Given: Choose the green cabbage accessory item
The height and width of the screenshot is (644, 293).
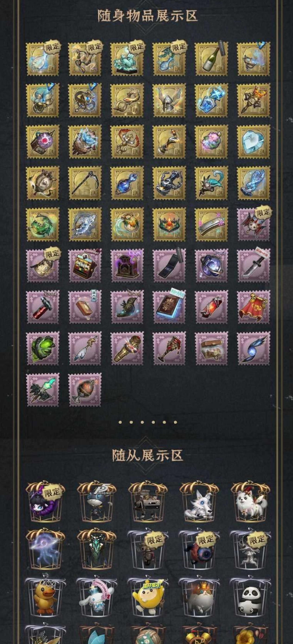Looking at the screenshot, I should click(43, 348).
